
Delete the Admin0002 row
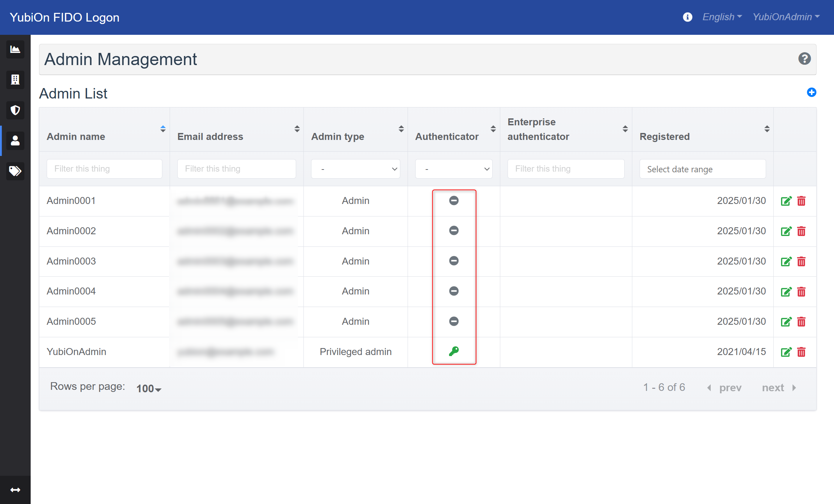point(801,231)
